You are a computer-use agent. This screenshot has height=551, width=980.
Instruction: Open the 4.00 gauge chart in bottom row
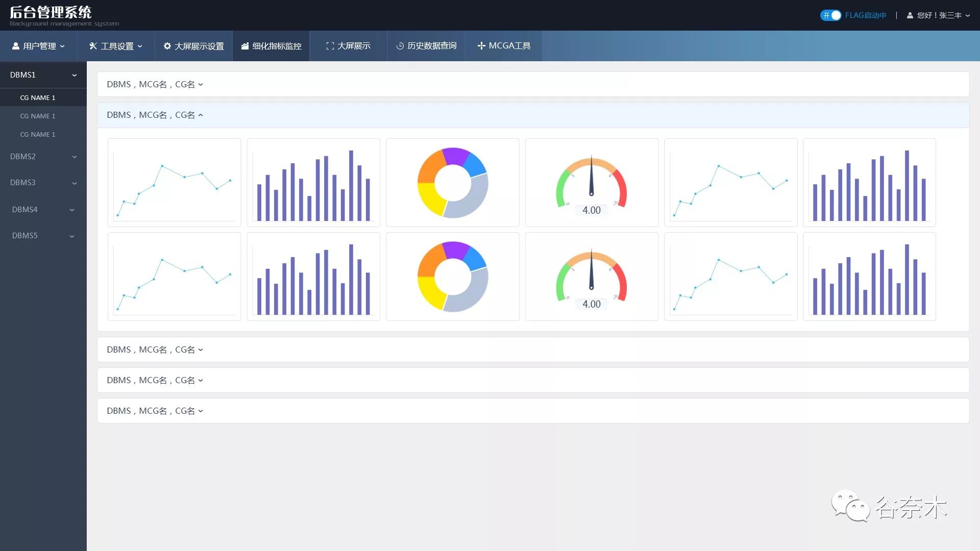592,277
